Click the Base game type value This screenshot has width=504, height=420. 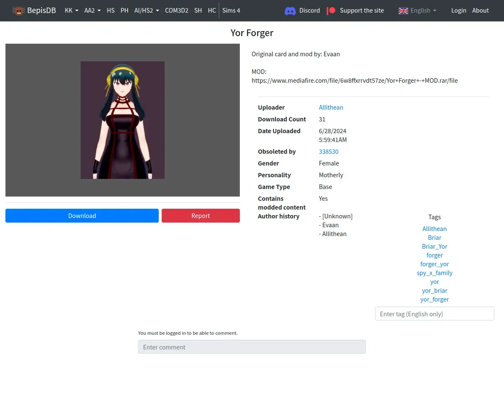click(325, 187)
